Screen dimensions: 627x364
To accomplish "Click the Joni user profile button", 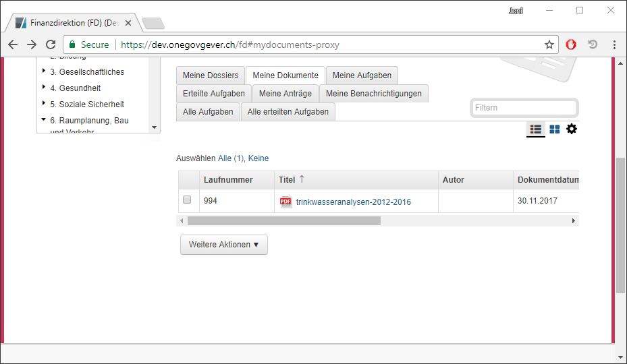I will (x=516, y=11).
